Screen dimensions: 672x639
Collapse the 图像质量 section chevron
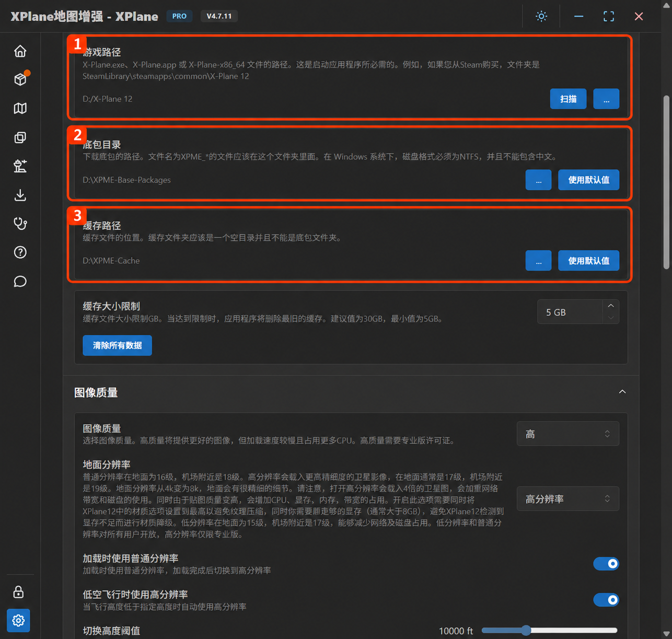622,392
